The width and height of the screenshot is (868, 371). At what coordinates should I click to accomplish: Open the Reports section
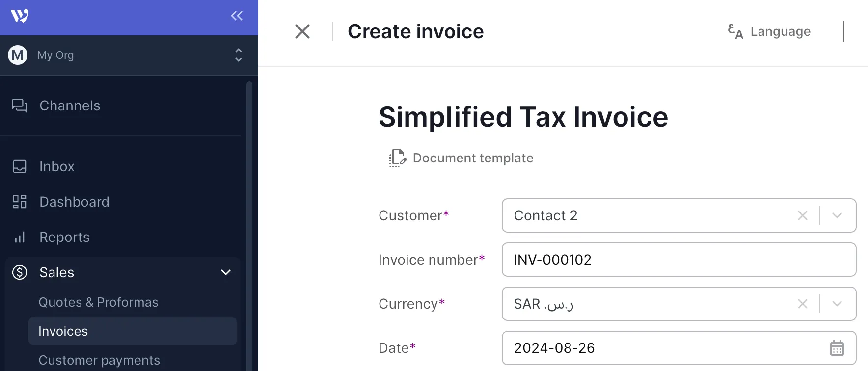click(64, 237)
